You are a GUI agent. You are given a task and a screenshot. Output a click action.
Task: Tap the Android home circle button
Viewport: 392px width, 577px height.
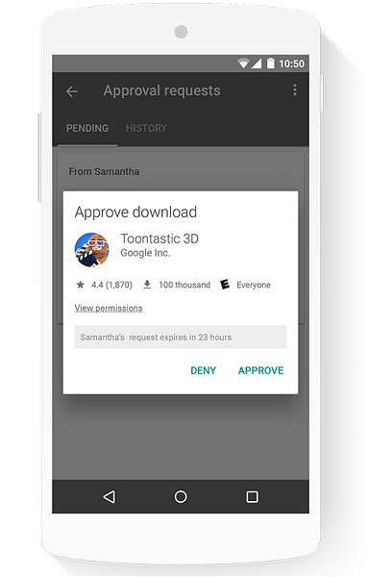pos(181,497)
